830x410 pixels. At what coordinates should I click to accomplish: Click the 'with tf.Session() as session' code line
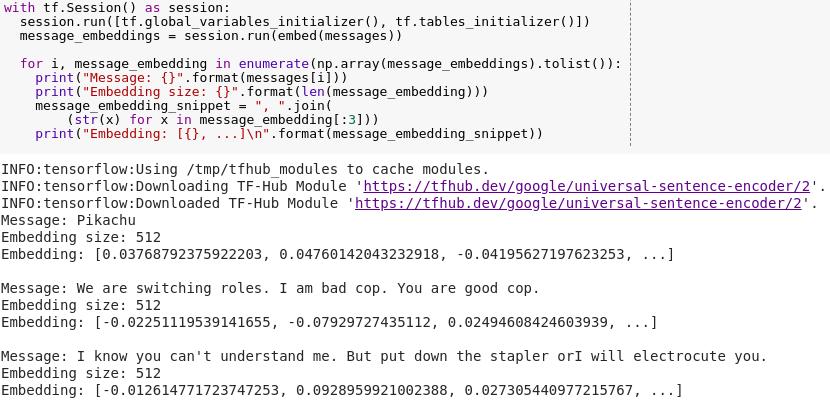pyautogui.click(x=117, y=8)
